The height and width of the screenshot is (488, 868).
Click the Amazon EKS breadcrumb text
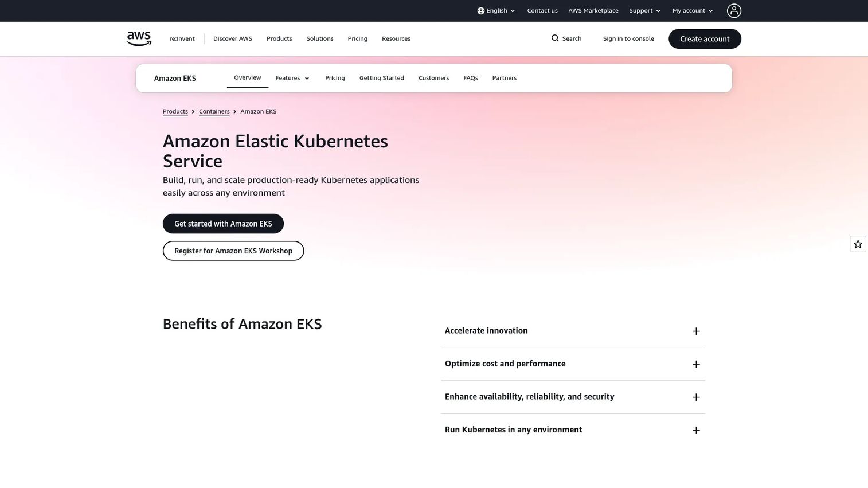point(258,111)
